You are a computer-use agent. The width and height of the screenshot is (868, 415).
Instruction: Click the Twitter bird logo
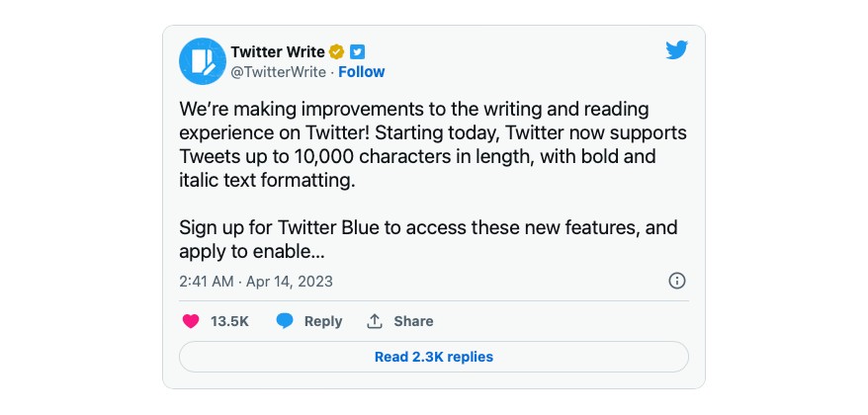point(676,50)
